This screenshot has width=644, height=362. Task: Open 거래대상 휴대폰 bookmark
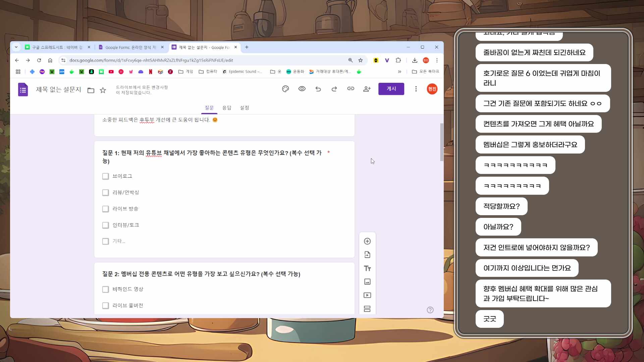[330, 72]
